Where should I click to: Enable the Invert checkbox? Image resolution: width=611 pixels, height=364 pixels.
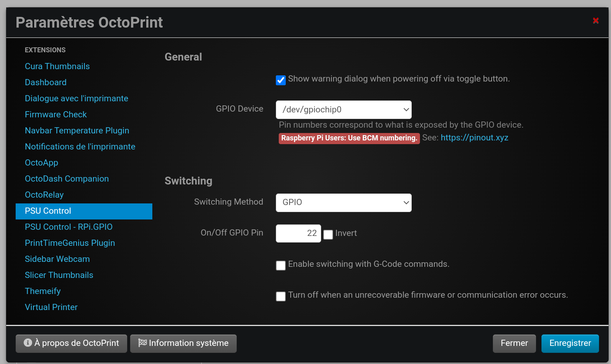[x=328, y=235]
